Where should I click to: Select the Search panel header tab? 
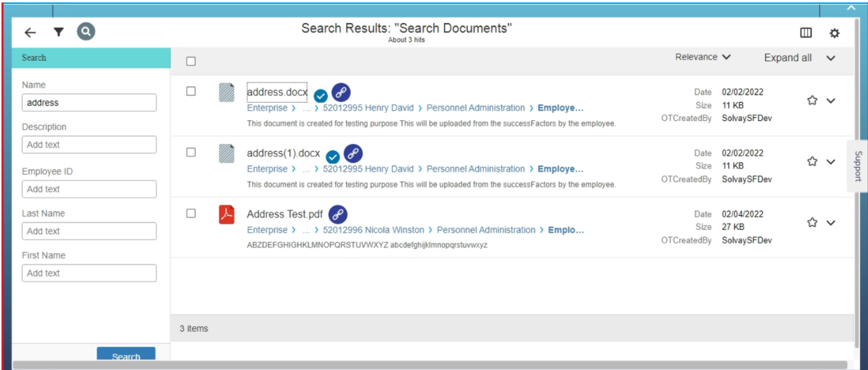[91, 57]
